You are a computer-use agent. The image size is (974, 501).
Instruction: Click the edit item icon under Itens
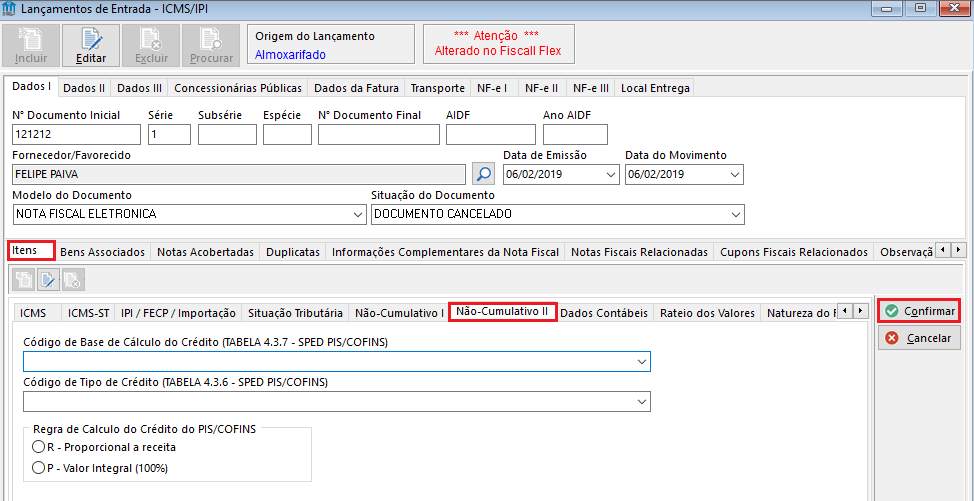pos(48,280)
